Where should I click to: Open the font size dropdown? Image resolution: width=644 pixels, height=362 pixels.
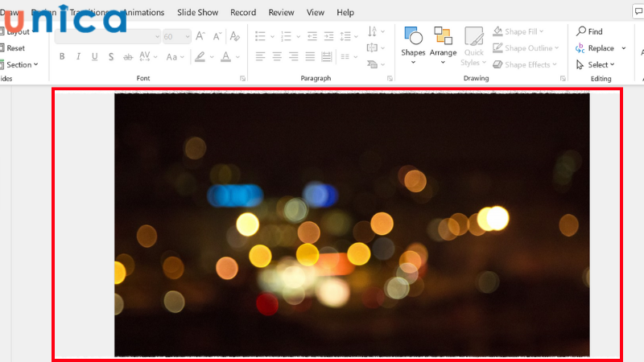188,36
